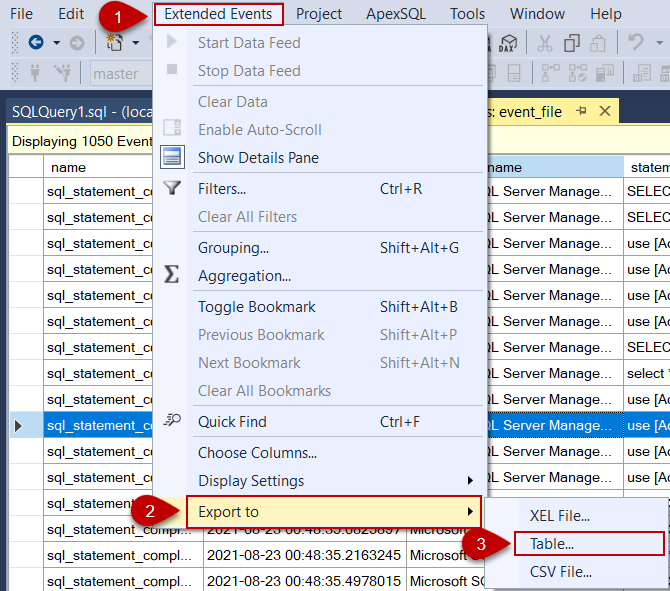The image size is (670, 591).
Task: Click the blue navigate Back arrow icon
Action: pos(36,42)
